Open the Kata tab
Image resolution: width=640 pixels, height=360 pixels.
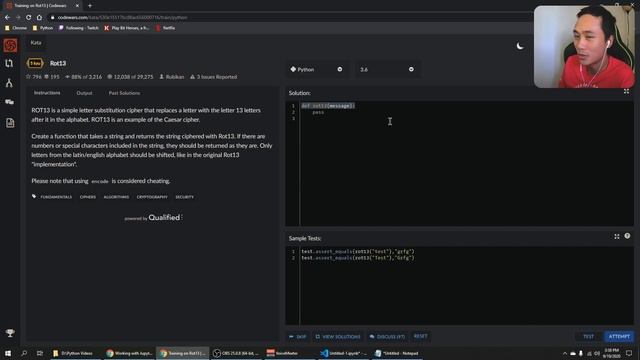[36, 42]
